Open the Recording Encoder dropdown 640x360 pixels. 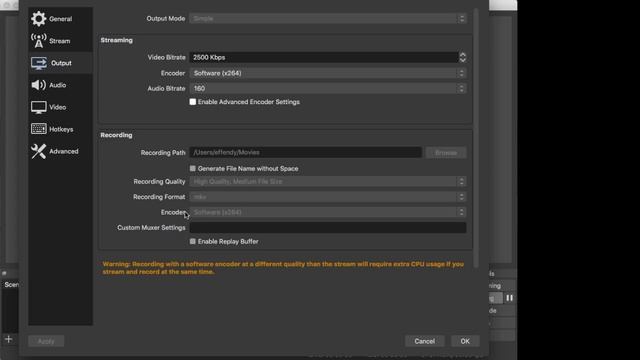(328, 212)
